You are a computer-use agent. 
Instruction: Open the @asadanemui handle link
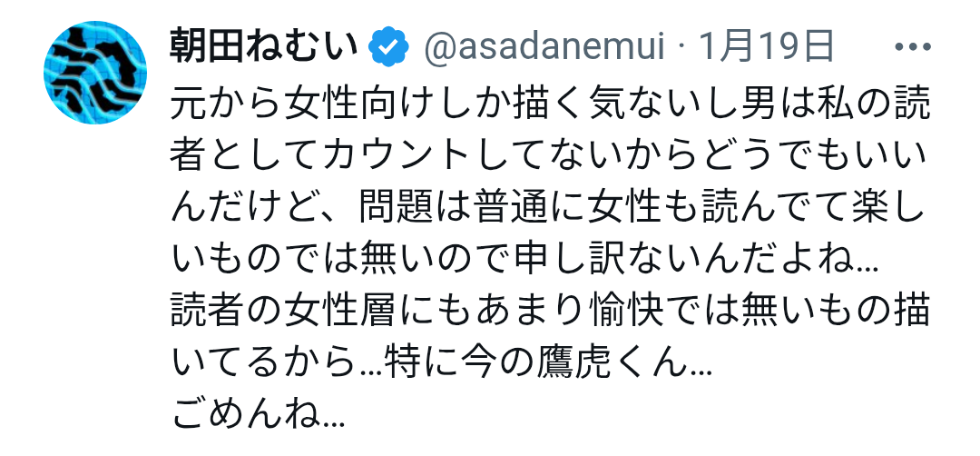click(544, 47)
